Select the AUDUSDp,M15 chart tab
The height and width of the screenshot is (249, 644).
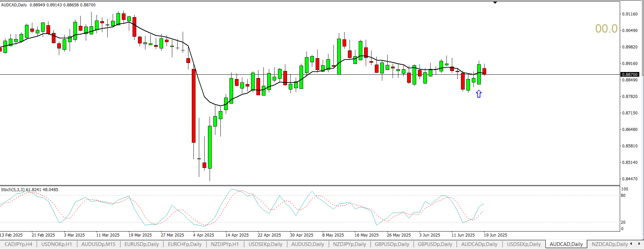pyautogui.click(x=98, y=244)
